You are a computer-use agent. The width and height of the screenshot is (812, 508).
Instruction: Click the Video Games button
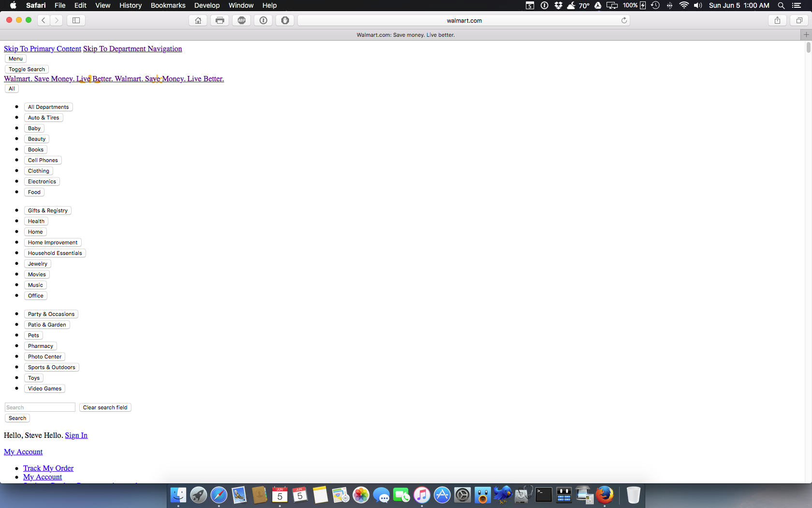(x=45, y=388)
